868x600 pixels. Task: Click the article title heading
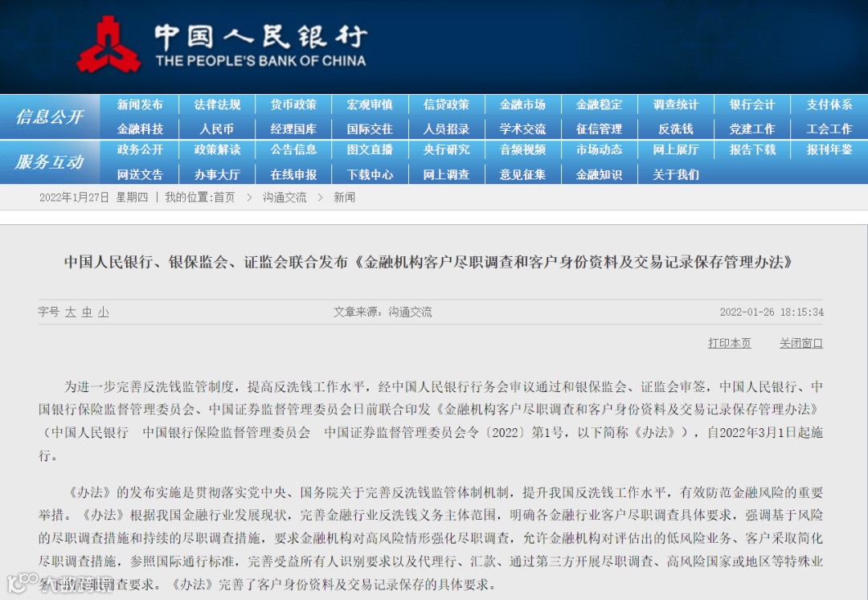(428, 262)
